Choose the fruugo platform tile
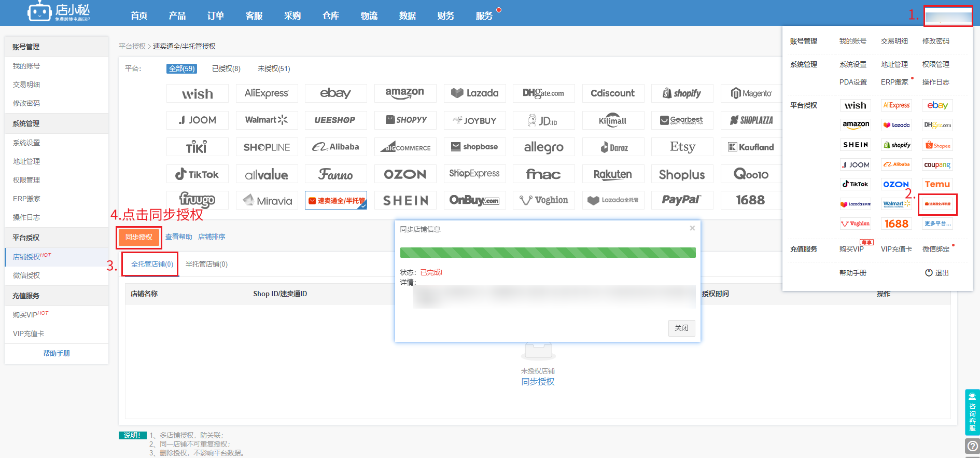This screenshot has width=980, height=458. [x=197, y=200]
